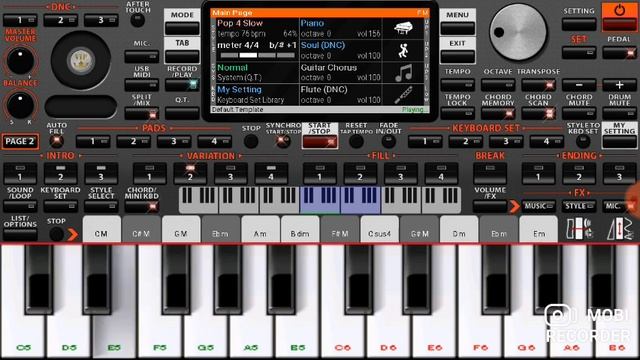The height and width of the screenshot is (360, 640).
Task: Select the Piano sound grand piano icon
Action: tap(403, 28)
